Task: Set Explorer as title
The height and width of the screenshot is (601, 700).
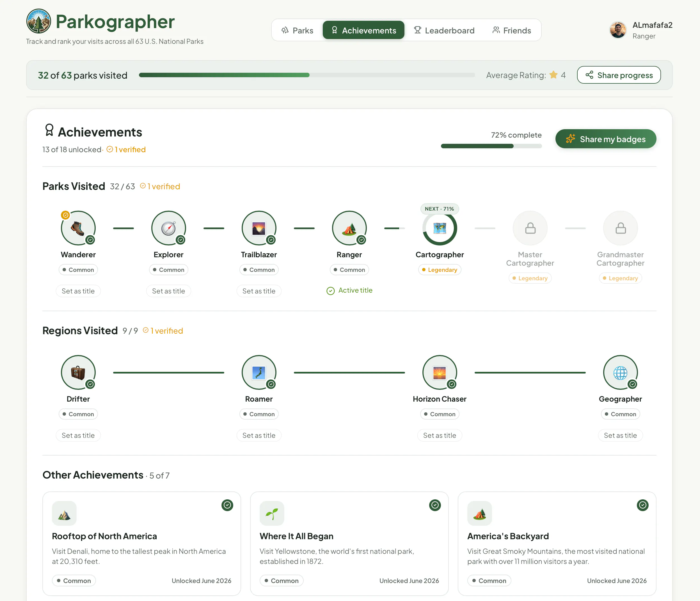Action: point(169,291)
